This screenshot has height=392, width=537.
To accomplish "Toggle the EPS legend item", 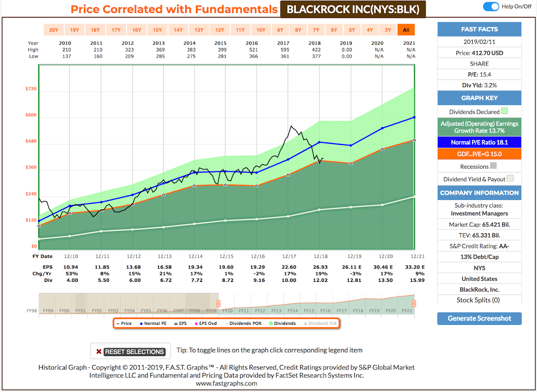I will point(180,323).
